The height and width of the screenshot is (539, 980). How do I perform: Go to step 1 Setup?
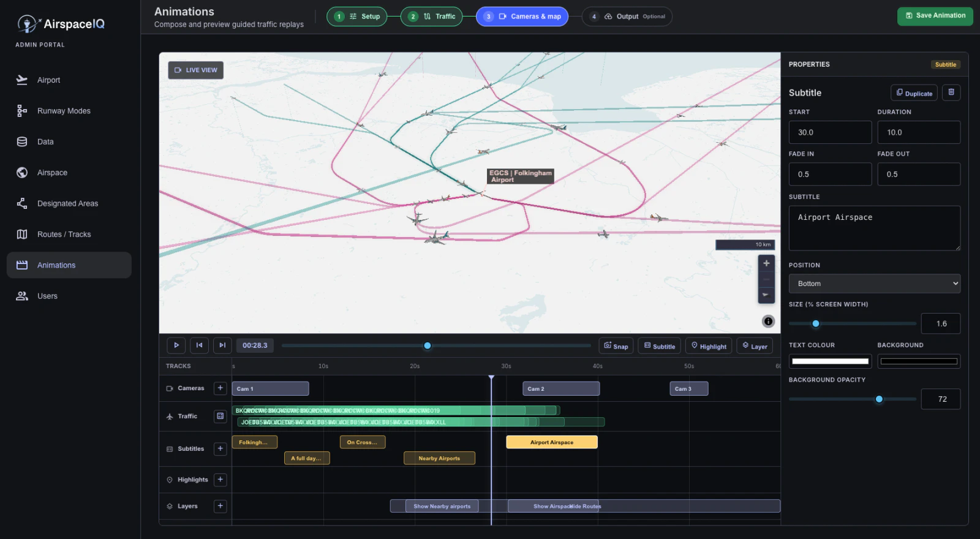(x=357, y=17)
